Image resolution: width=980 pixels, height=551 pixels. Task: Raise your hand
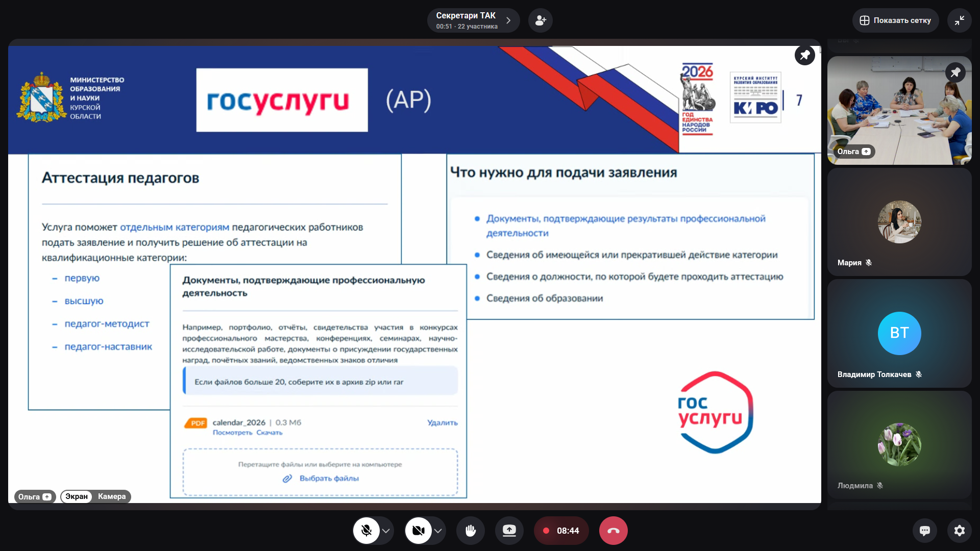471,531
